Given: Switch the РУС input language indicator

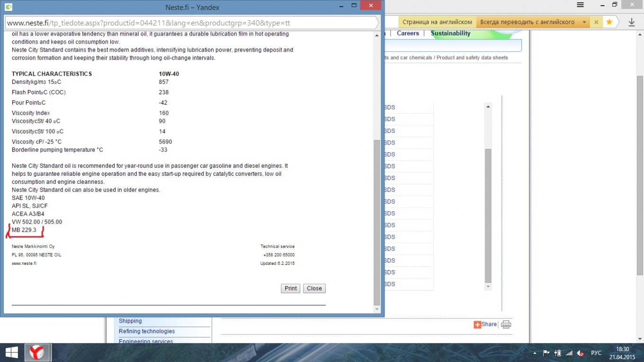Looking at the screenshot, I should point(597,353).
